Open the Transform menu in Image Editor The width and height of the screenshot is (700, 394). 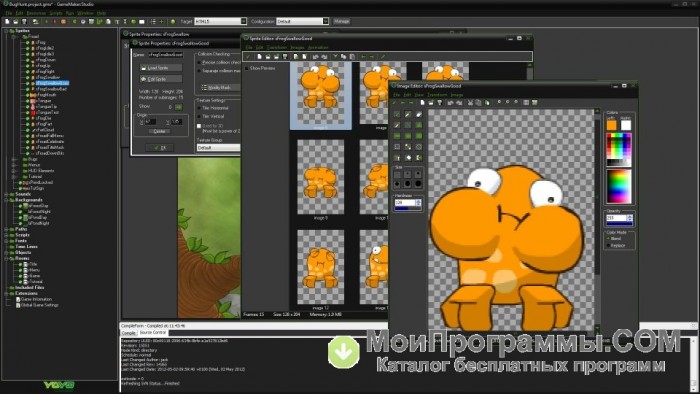(x=437, y=95)
